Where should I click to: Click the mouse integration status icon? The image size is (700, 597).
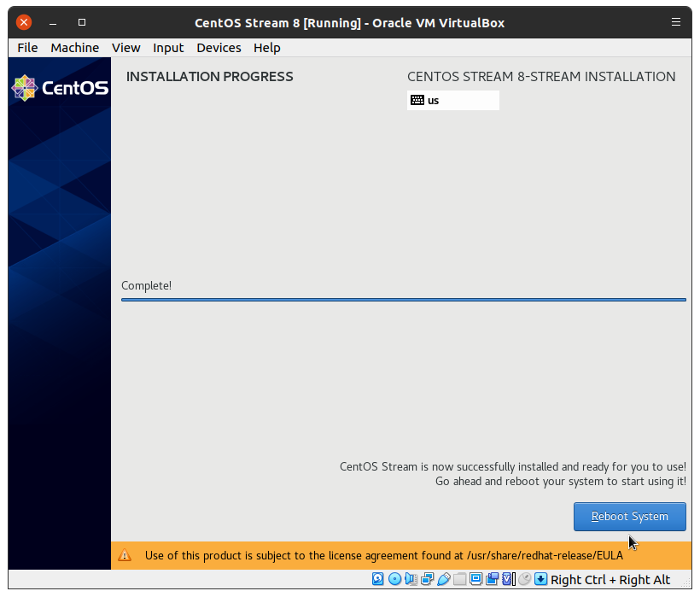(525, 579)
